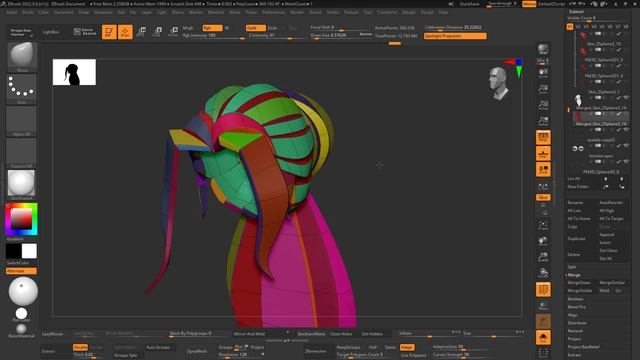This screenshot has height=360, width=640.
Task: Toggle the Floor grid button
Action: pos(543,153)
